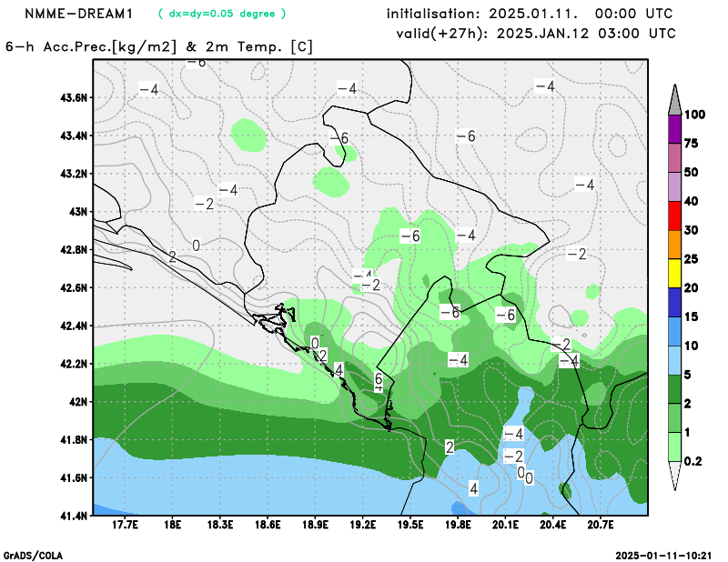Click the 1 value on the color scale
The image size is (728, 562).
click(688, 433)
